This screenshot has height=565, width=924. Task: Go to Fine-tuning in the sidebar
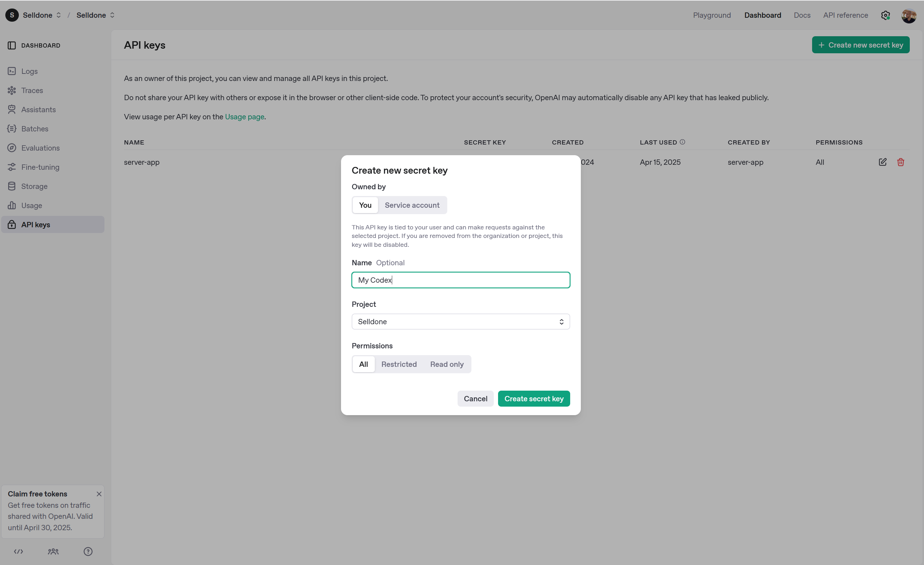point(53,167)
